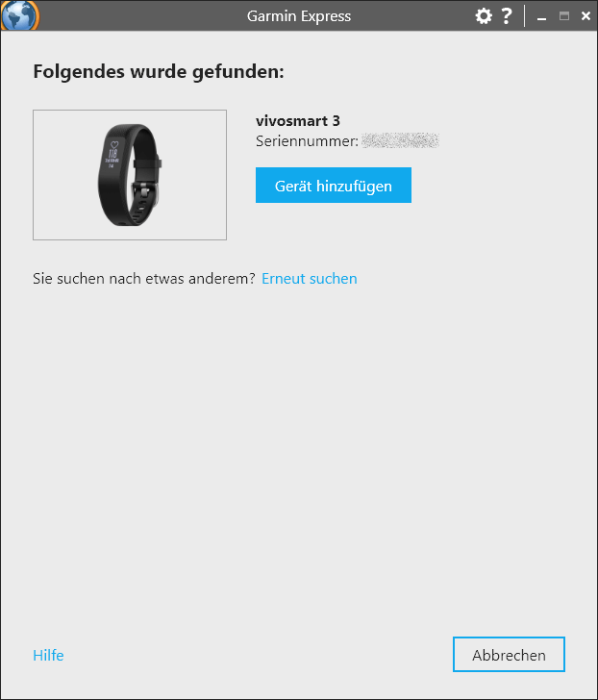Click the maximize window icon

pos(564,16)
